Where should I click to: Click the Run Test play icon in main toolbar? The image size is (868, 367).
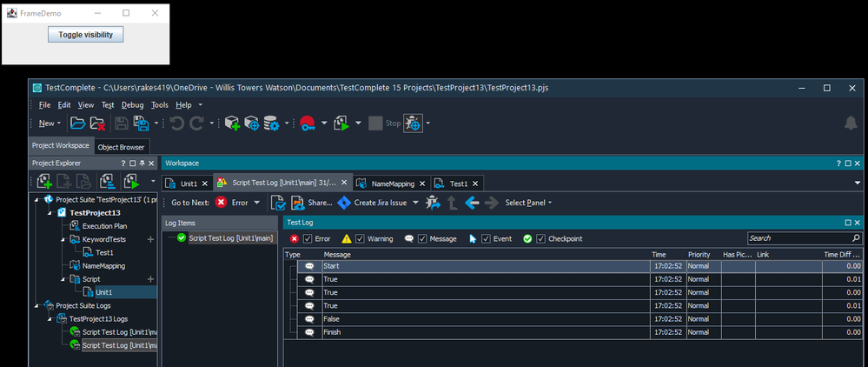341,123
